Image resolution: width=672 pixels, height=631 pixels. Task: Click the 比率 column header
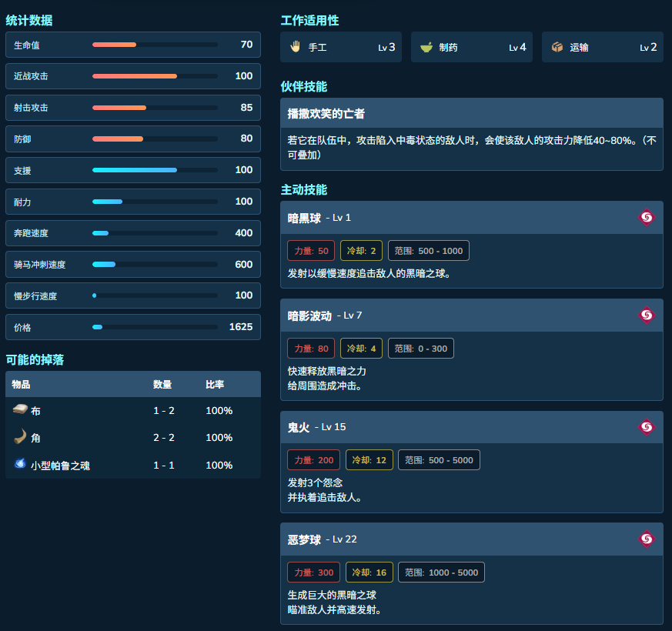215,384
